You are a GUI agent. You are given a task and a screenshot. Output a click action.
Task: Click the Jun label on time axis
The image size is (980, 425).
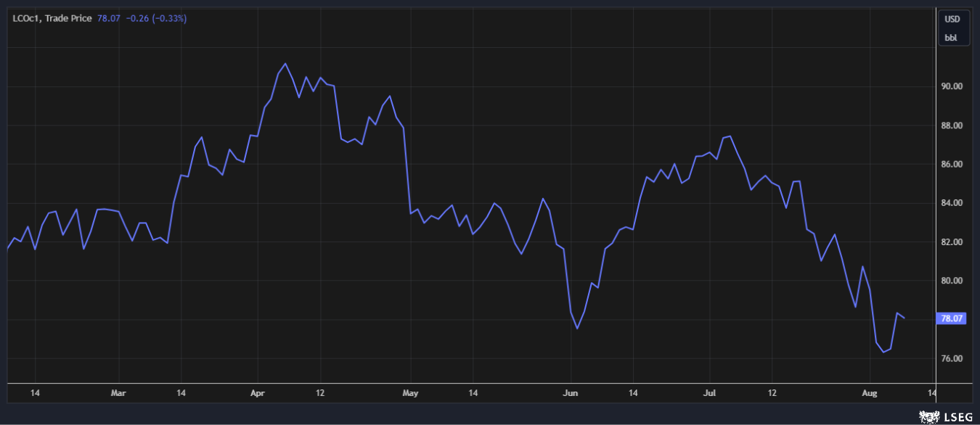tap(571, 393)
